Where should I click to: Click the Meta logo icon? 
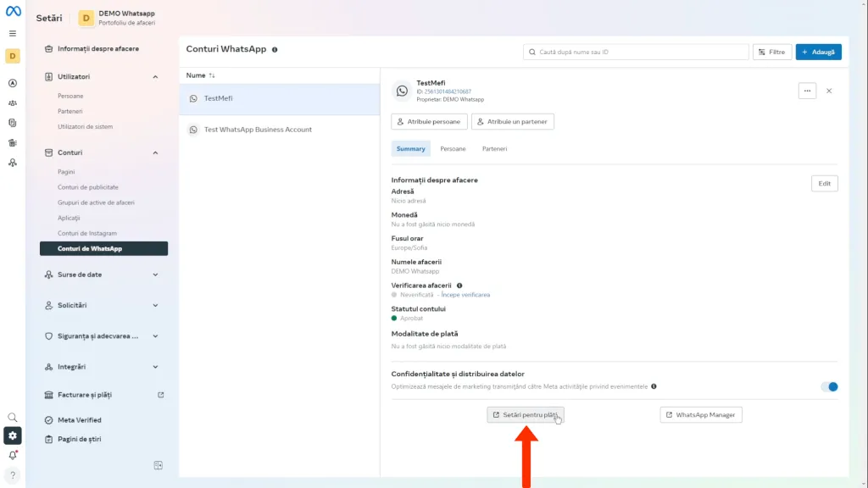(13, 11)
